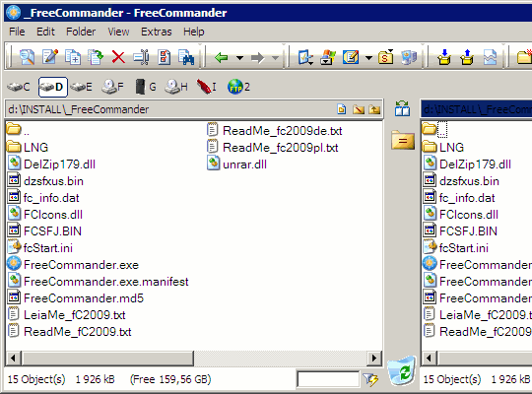Click the S folder toolbar icon
The height and width of the screenshot is (394, 532).
pyautogui.click(x=386, y=57)
